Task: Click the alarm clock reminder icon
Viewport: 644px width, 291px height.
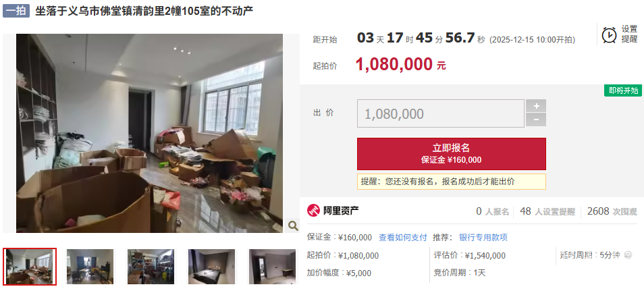Action: pyautogui.click(x=609, y=34)
